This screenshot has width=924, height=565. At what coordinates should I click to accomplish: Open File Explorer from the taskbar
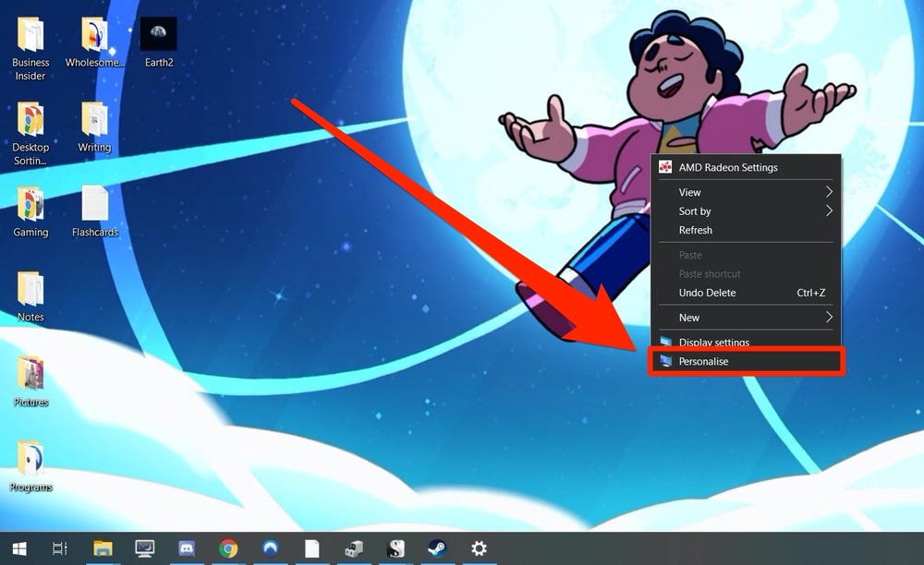click(103, 548)
